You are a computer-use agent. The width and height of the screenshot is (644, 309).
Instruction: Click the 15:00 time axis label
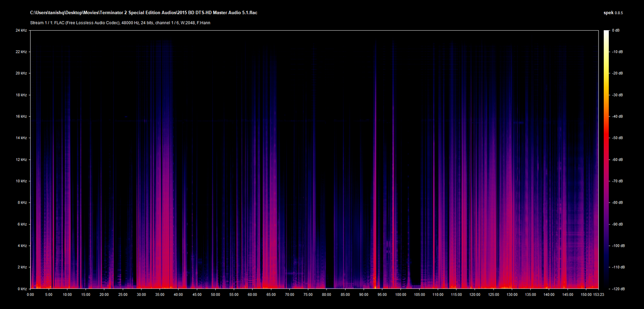(x=86, y=295)
